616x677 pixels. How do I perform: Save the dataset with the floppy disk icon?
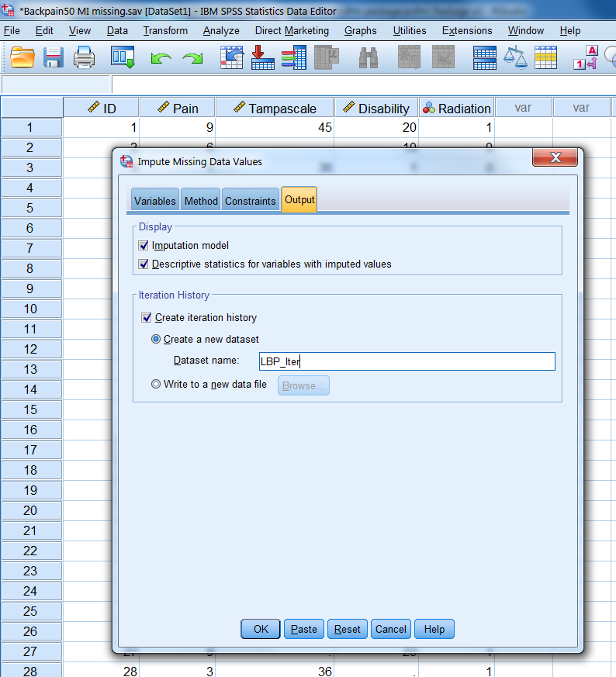(54, 57)
